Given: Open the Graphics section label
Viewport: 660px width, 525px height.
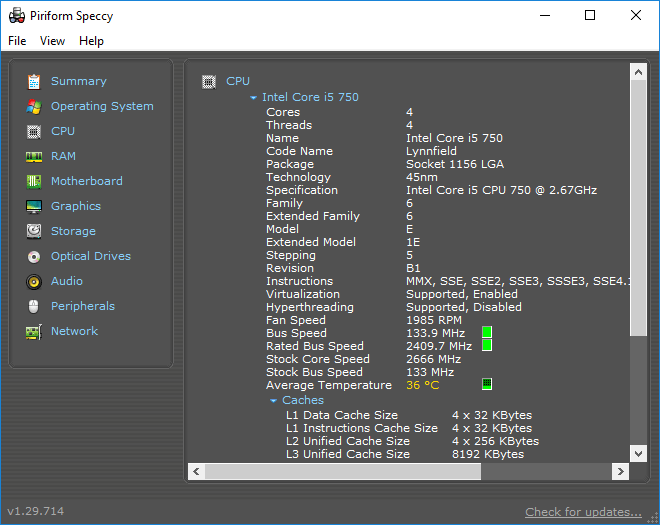Looking at the screenshot, I should 76,206.
